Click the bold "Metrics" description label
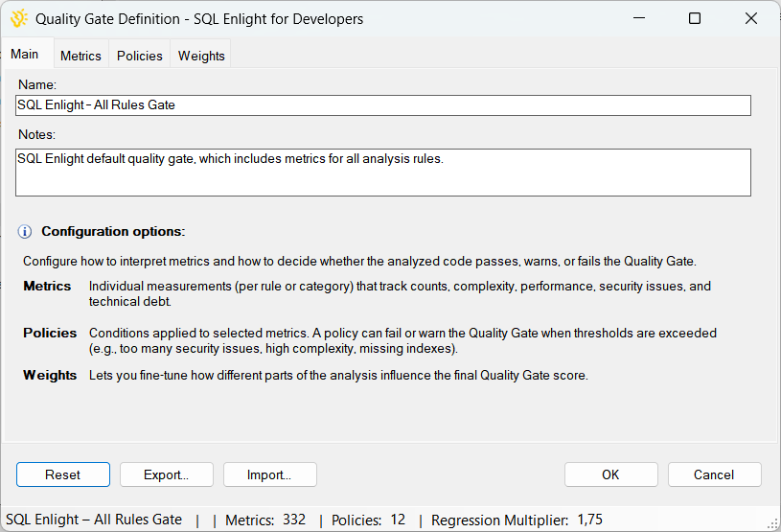This screenshot has height=532, width=781. 47,286
